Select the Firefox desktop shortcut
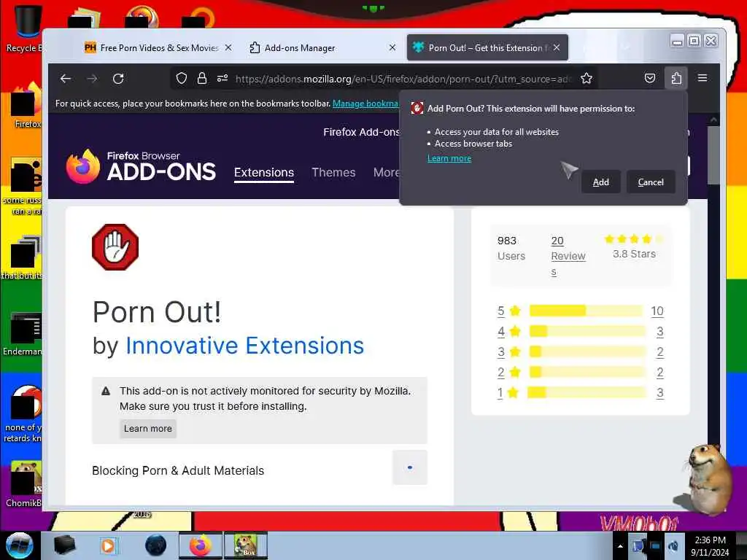Image resolution: width=747 pixels, height=560 pixels. (x=26, y=105)
